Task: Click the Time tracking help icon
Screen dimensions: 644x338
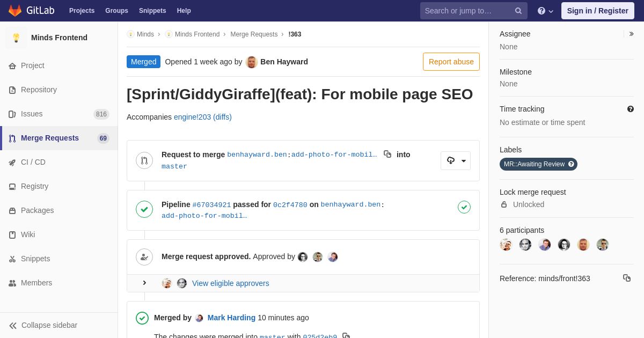Action: pyautogui.click(x=631, y=109)
